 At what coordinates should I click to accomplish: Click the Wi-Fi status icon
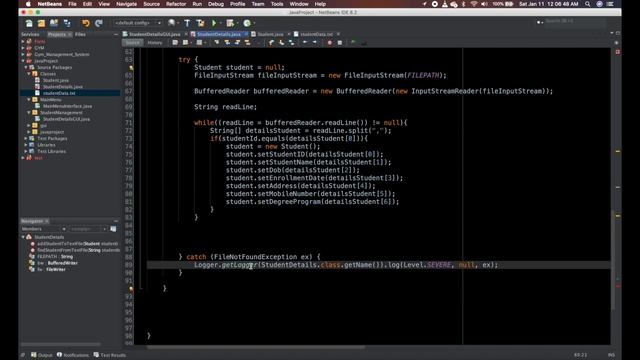click(x=473, y=4)
